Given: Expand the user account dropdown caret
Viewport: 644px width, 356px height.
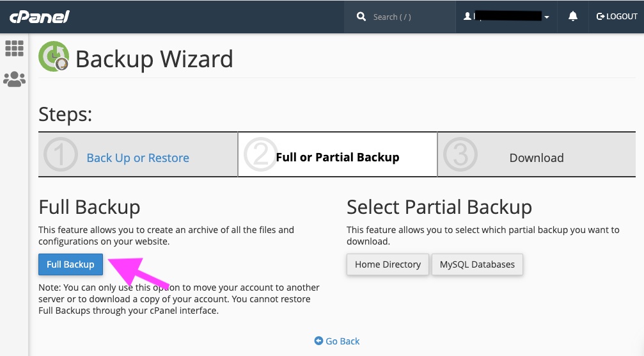Looking at the screenshot, I should tap(547, 17).
